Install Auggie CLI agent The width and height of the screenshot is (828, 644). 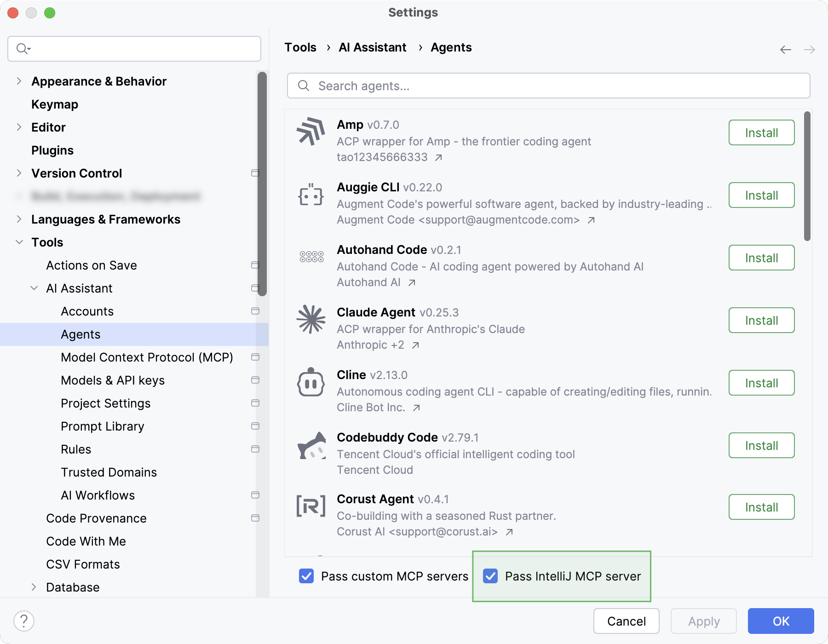[x=761, y=195]
